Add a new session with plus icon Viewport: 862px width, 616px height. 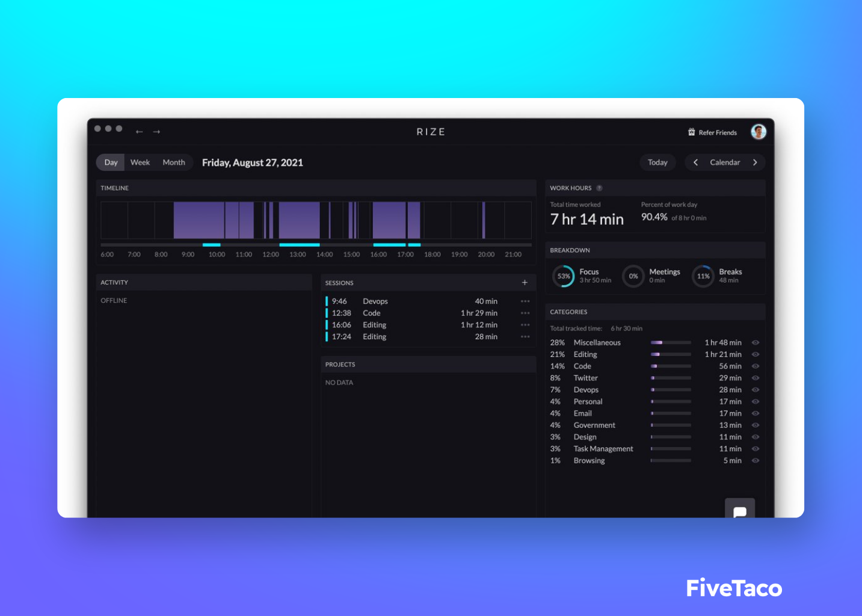(x=525, y=283)
